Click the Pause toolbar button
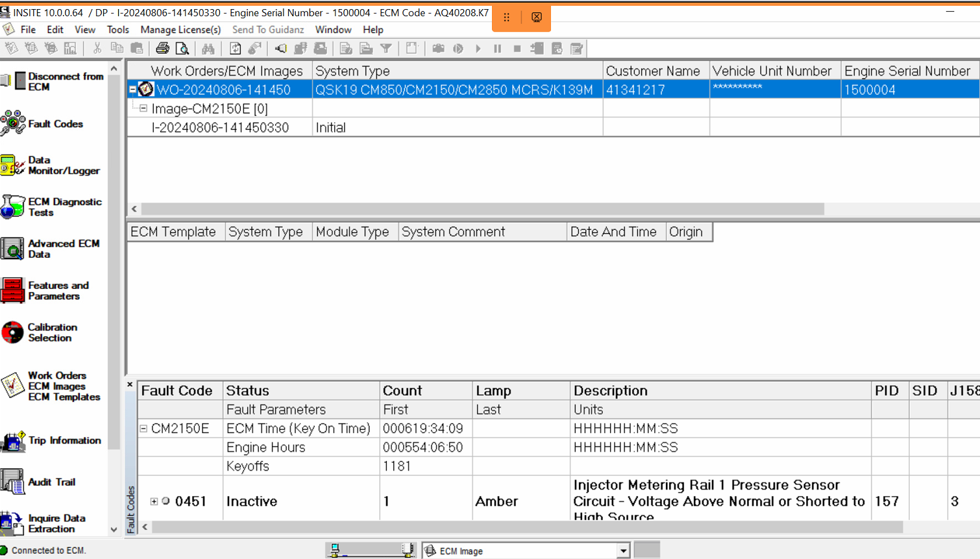 pos(498,48)
